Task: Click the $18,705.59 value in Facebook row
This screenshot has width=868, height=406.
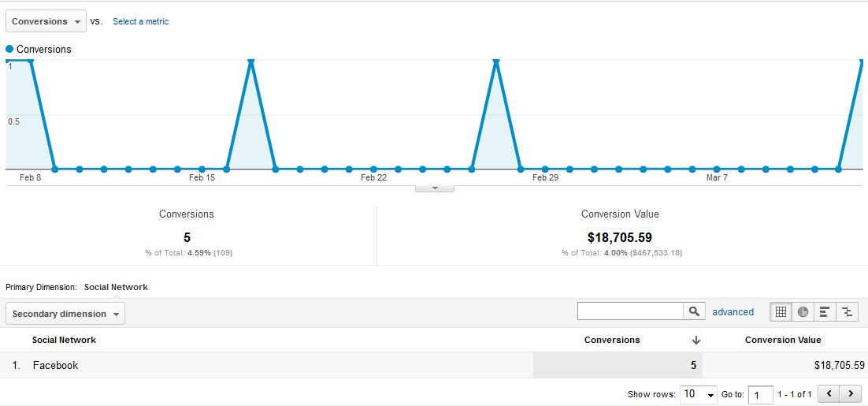Action: 839,366
